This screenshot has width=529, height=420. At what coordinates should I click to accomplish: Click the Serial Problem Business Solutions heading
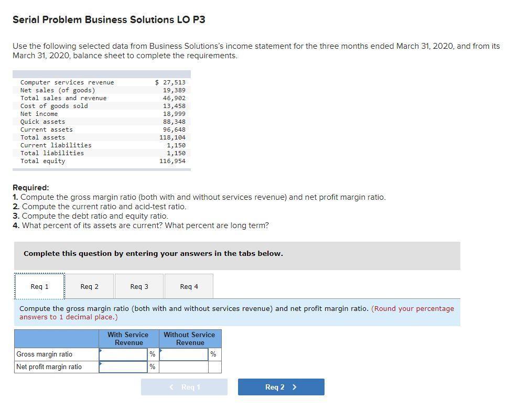(109, 19)
